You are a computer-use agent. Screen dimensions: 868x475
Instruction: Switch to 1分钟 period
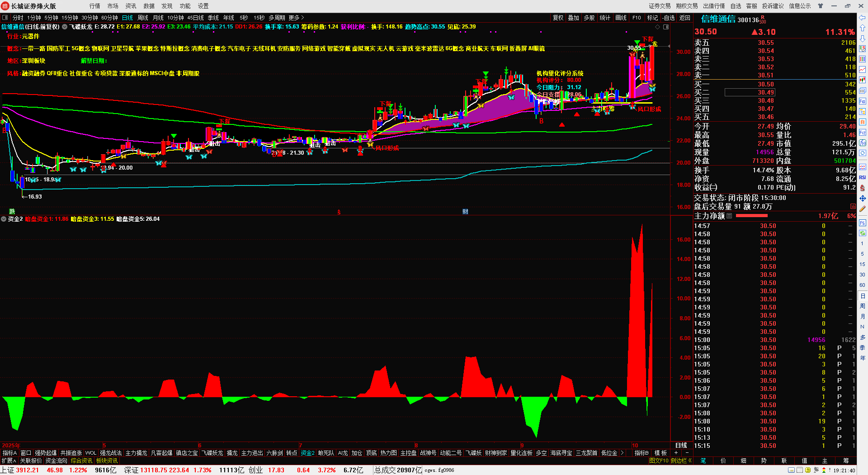[x=34, y=18]
